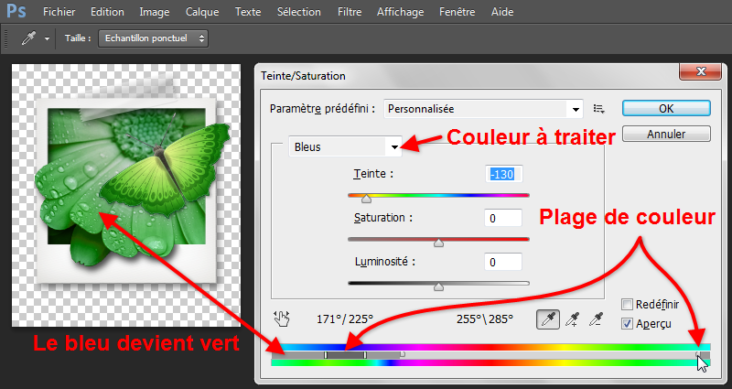Click the Saturation slider handle
The image size is (732, 389).
point(438,243)
